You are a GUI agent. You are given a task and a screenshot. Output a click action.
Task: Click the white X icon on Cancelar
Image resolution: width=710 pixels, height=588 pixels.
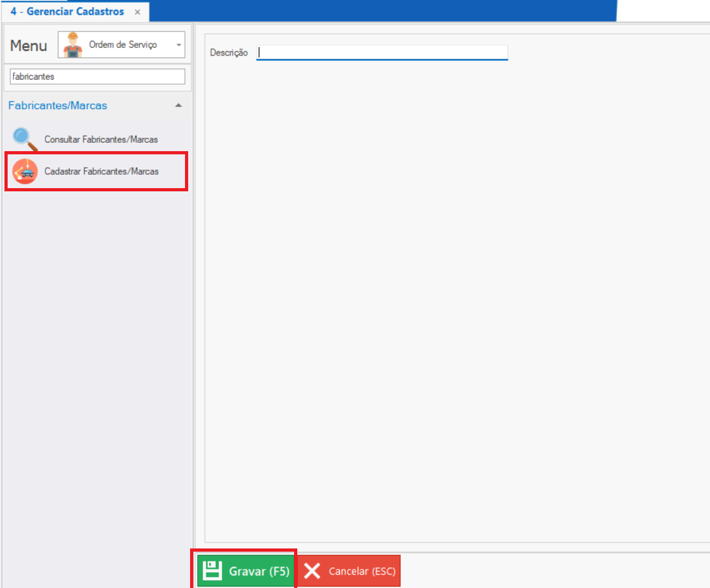click(x=312, y=571)
